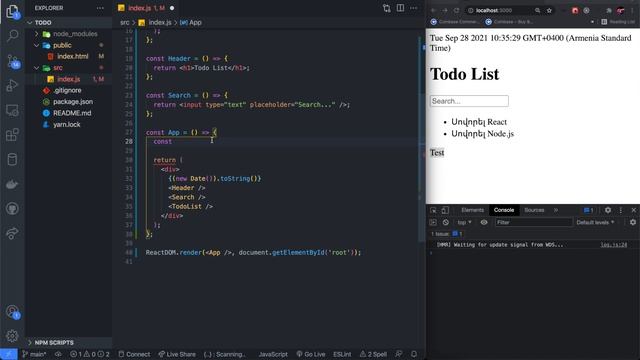Screen dimensions: 640x360
Task: Click the main branch indicator
Action: pos(34,354)
